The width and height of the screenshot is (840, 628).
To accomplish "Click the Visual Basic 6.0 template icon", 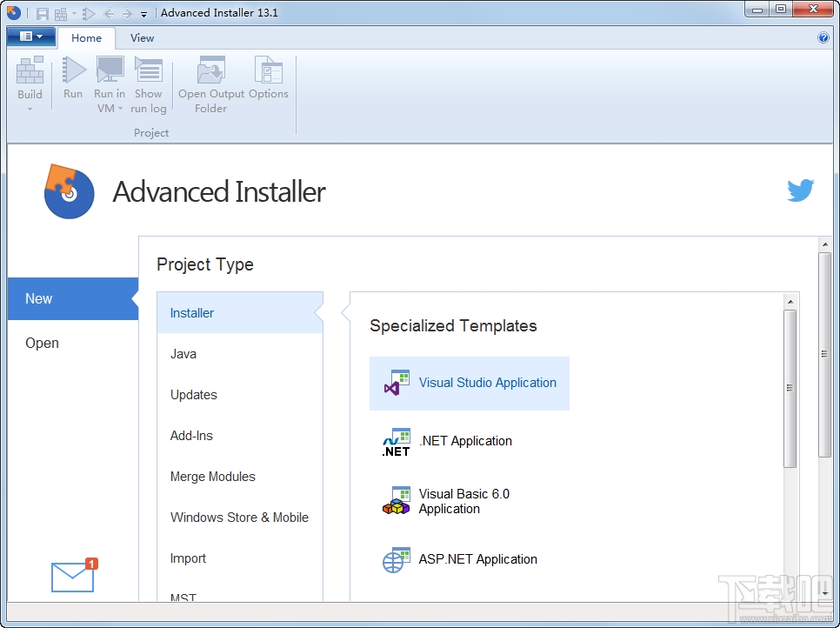I will coord(397,500).
